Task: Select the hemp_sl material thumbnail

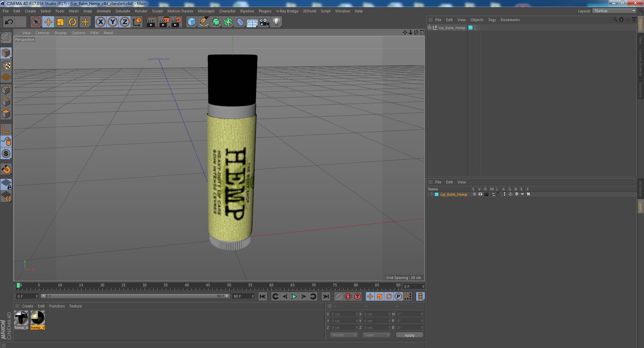Action: 38,318
